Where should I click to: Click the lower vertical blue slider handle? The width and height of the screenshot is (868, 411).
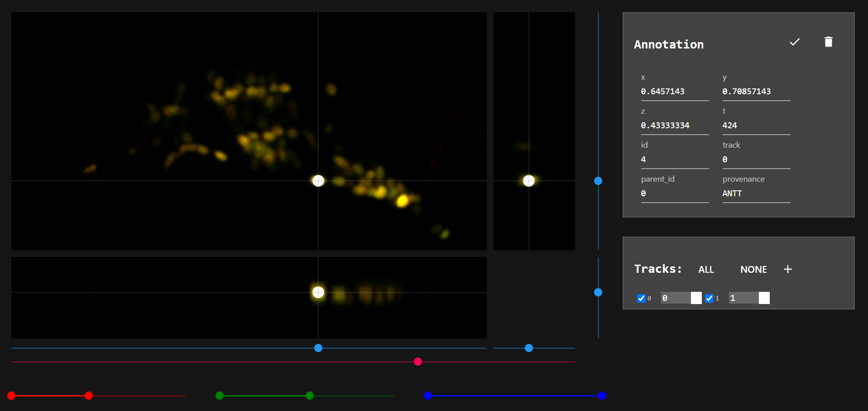(x=598, y=292)
